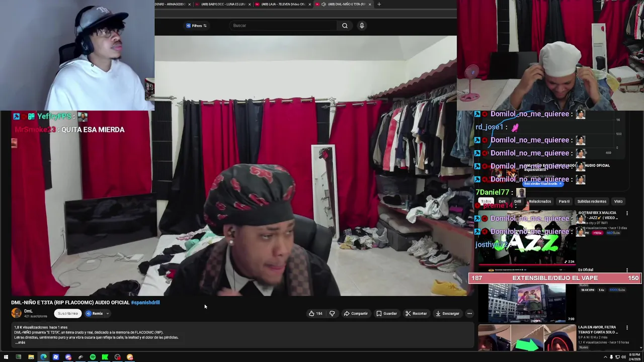Open the Discord icon in taskbar
The height and width of the screenshot is (362, 644).
click(68, 357)
